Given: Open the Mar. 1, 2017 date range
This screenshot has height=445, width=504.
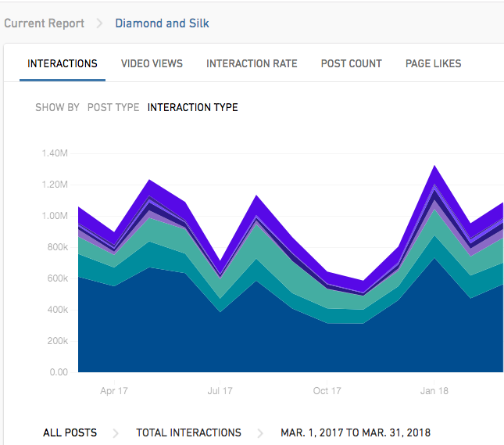Looking at the screenshot, I should (356, 432).
